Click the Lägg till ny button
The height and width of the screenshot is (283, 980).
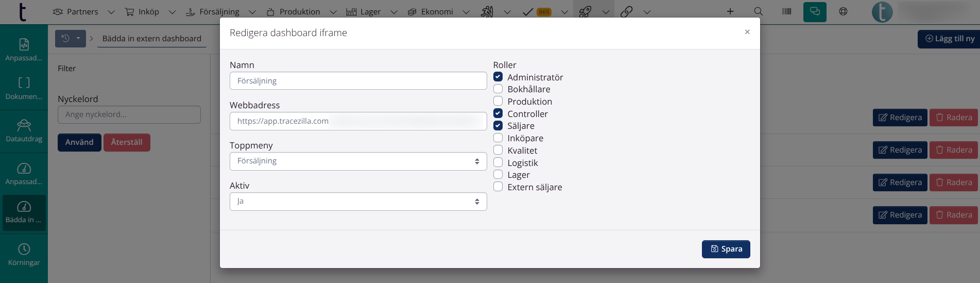point(950,39)
